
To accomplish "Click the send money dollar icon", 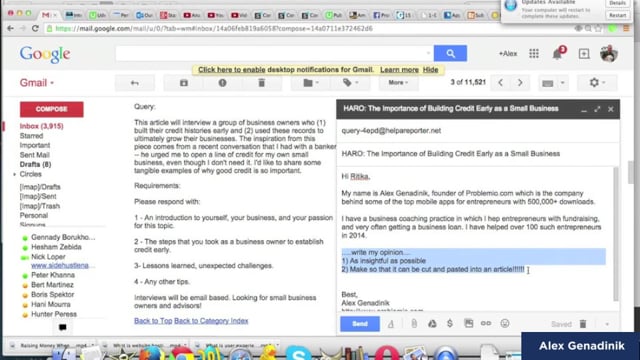I will tap(450, 324).
